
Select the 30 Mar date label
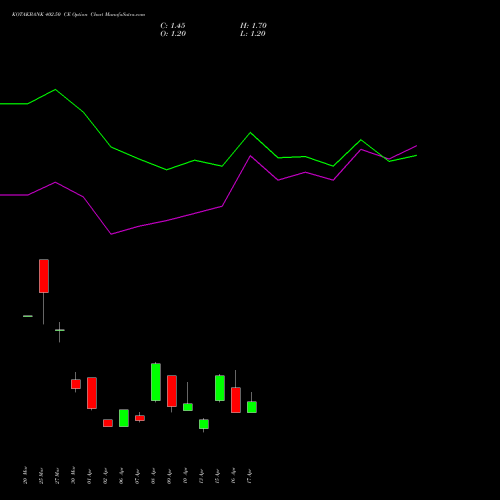pos(74,475)
